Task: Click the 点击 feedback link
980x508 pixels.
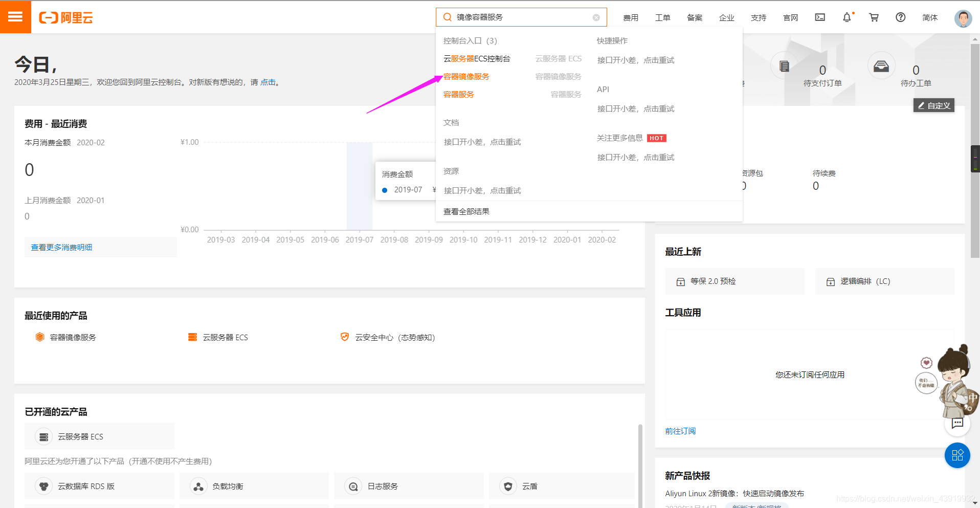Action: 268,82
